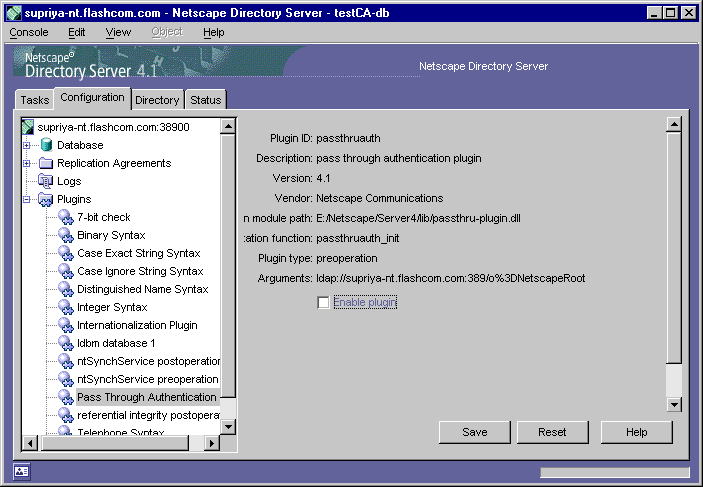
Task: Click the tree's horizontal scrollbar thumb
Action: click(115, 443)
